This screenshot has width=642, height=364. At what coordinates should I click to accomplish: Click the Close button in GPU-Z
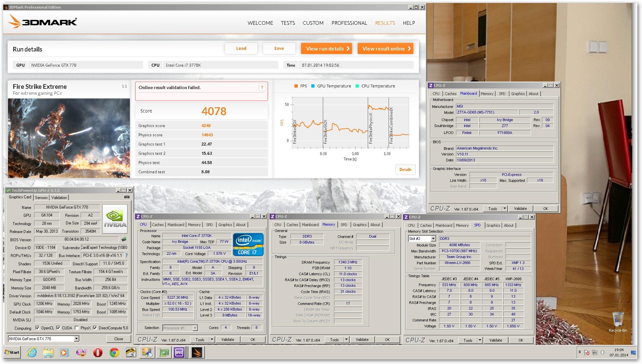[119, 339]
